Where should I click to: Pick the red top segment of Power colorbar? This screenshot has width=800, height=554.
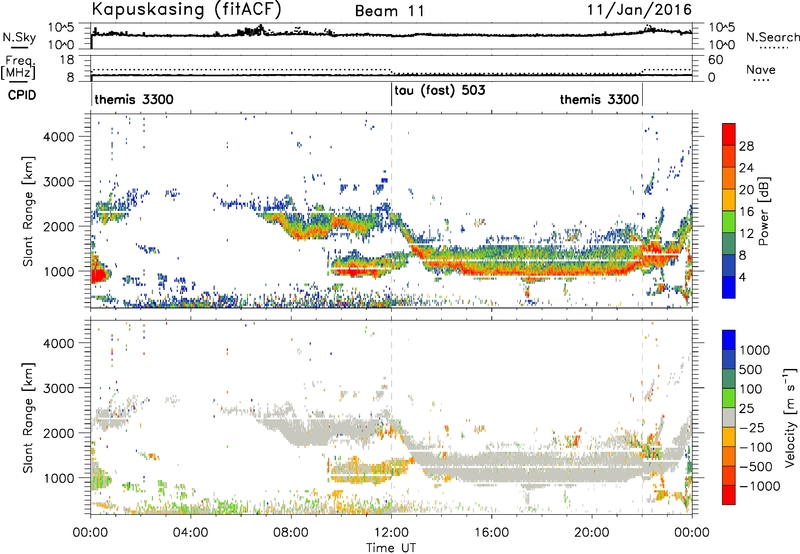tap(729, 135)
